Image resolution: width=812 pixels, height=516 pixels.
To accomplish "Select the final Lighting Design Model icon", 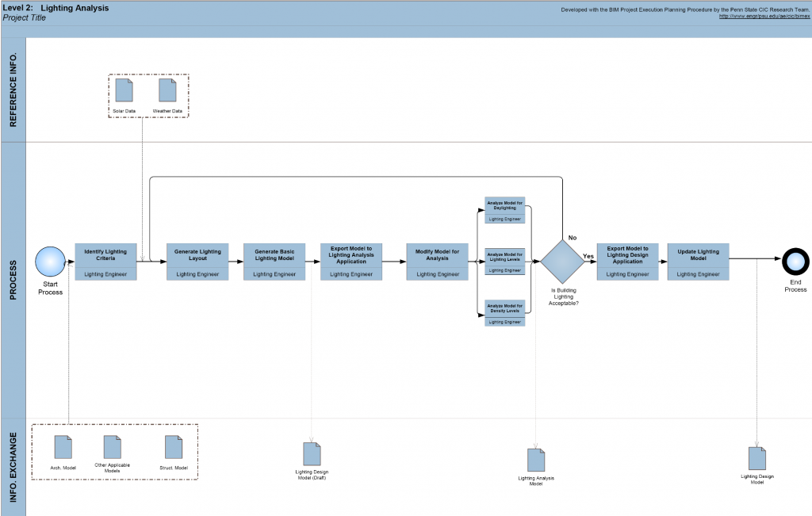I will (757, 458).
